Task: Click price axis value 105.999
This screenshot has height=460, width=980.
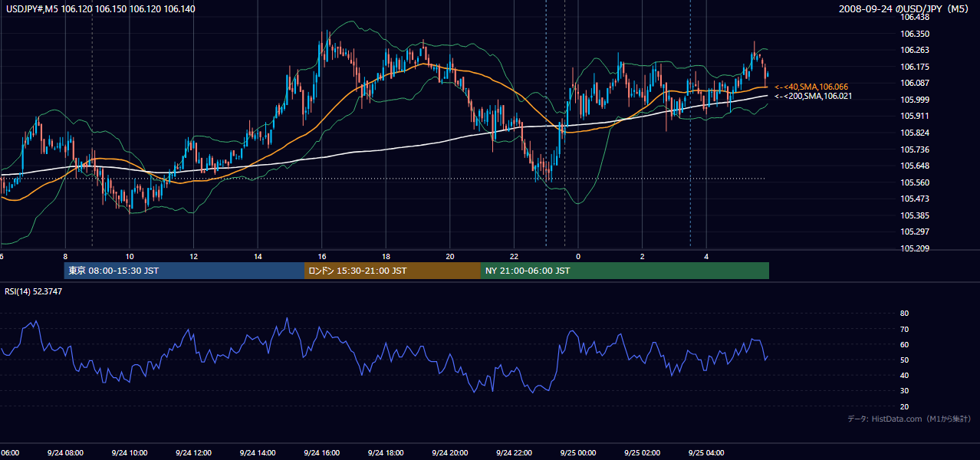Action: click(x=915, y=100)
